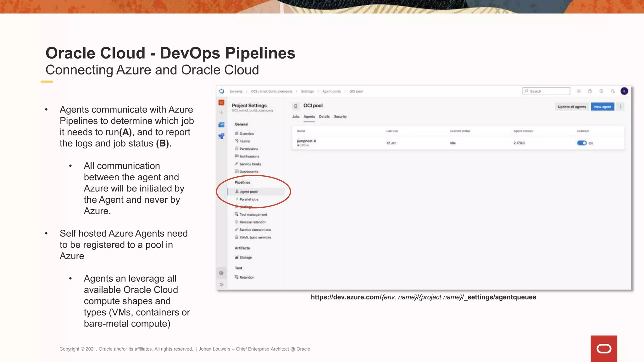This screenshot has width=644, height=362.
Task: Click the New agent button
Action: click(x=602, y=107)
